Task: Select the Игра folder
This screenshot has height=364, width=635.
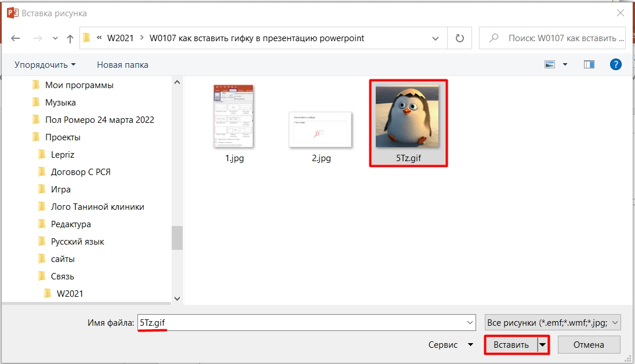Action: (61, 190)
